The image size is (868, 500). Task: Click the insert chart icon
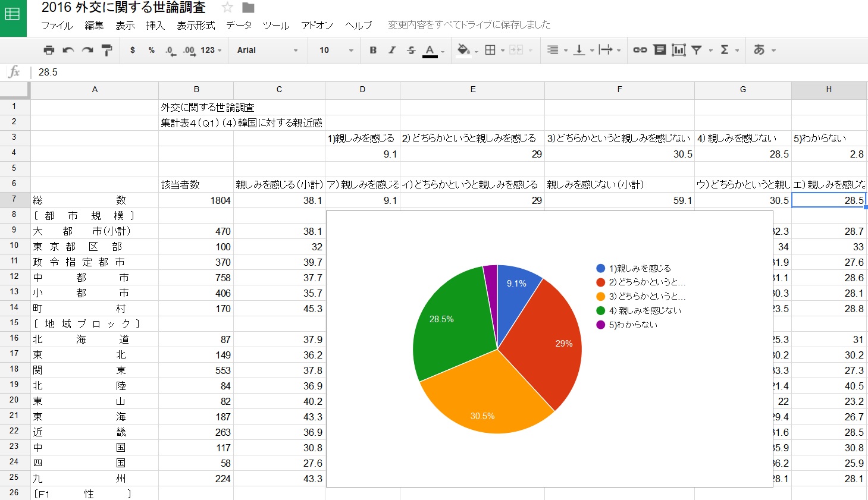[679, 50]
